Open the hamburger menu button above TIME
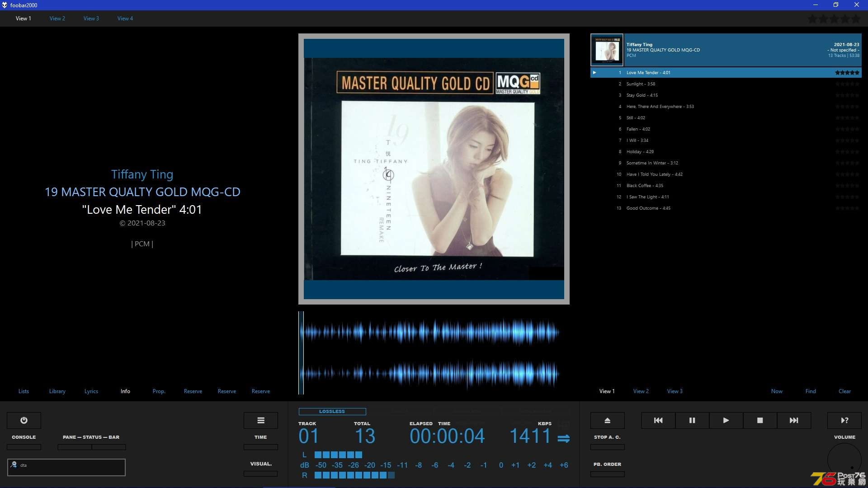The height and width of the screenshot is (488, 868). tap(261, 420)
